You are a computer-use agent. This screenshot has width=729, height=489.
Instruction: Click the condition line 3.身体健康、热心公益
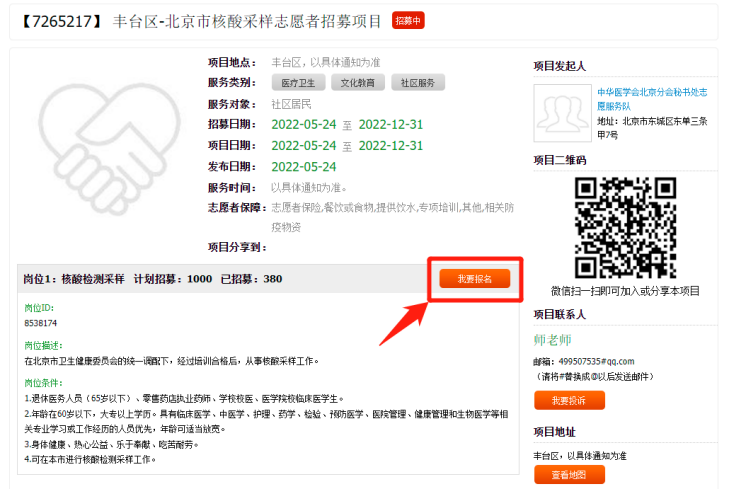pos(112,445)
